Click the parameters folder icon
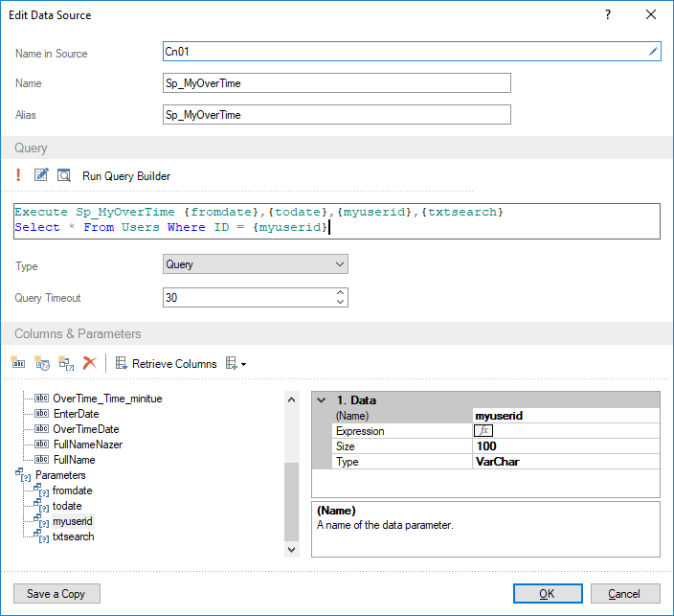 click(x=23, y=475)
